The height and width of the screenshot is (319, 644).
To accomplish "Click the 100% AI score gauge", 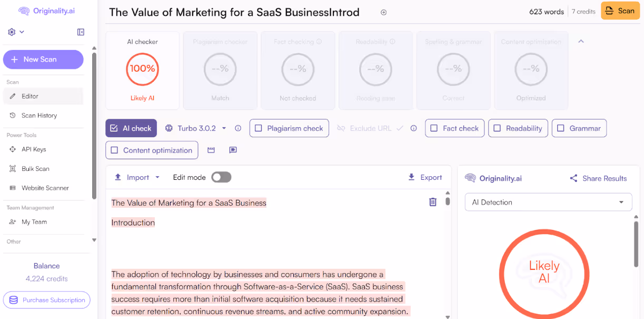I will pos(143,69).
